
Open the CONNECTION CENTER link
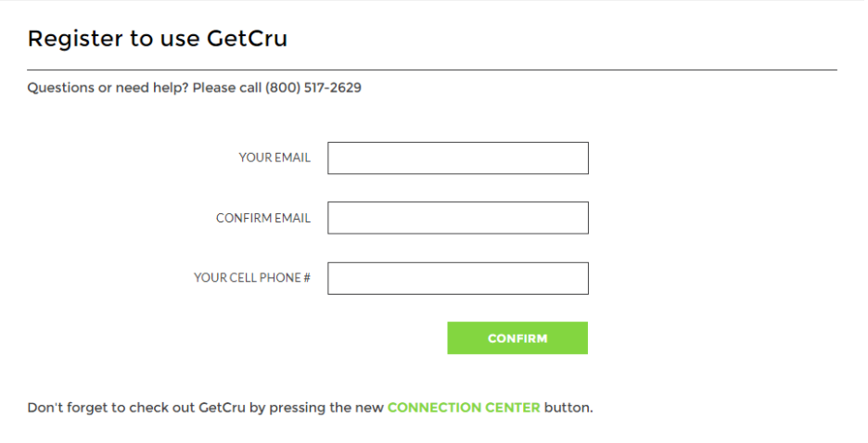(x=464, y=408)
